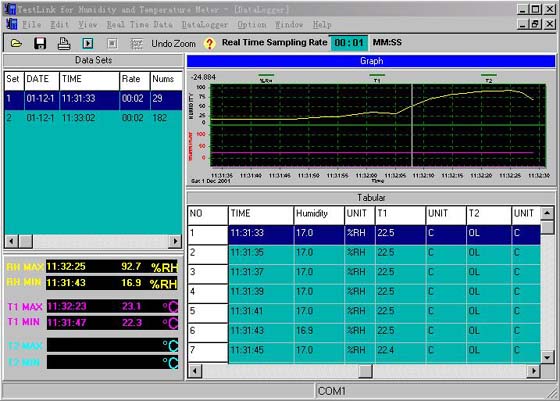Select data set 1 row at 11:31:33

(93, 100)
